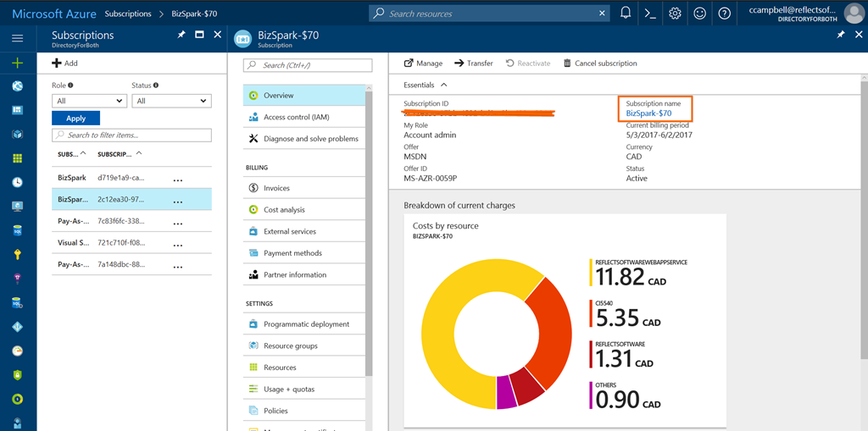This screenshot has height=431, width=868.
Task: Open the Role filter dropdown
Action: (x=88, y=101)
